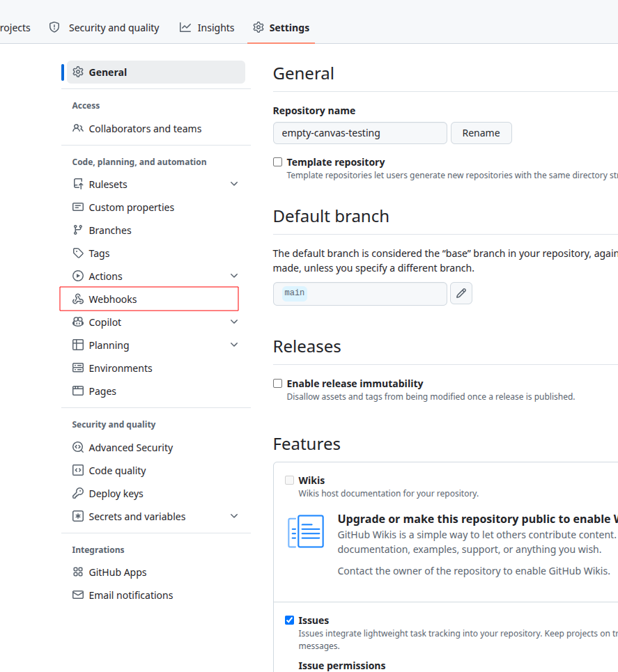Click the Collaborators and teams people icon
The image size is (618, 672).
coord(77,129)
